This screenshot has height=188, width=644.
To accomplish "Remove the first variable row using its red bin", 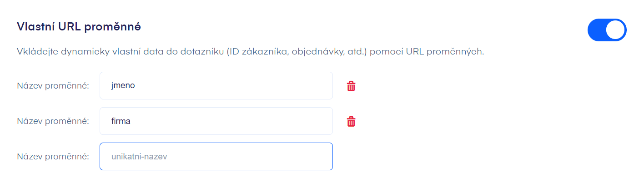I will (x=351, y=86).
